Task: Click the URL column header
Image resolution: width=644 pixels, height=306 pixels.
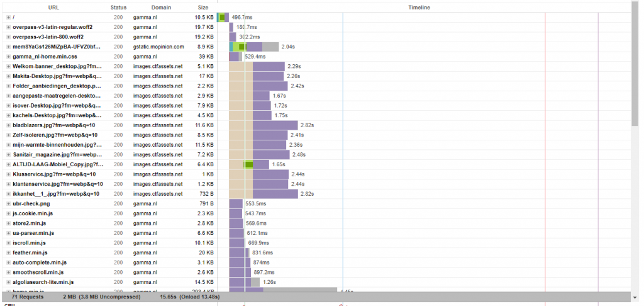Action: pos(53,8)
